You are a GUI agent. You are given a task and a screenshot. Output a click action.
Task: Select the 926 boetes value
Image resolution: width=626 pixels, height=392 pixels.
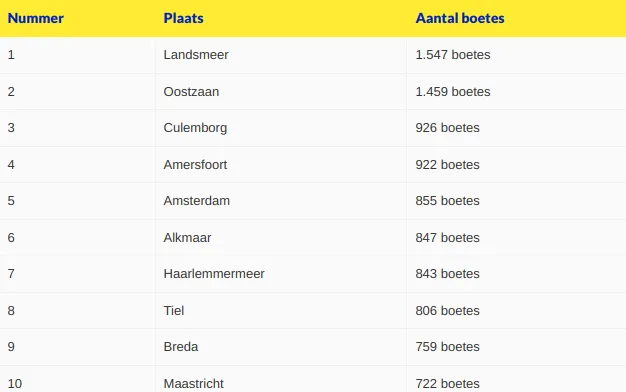click(x=447, y=128)
